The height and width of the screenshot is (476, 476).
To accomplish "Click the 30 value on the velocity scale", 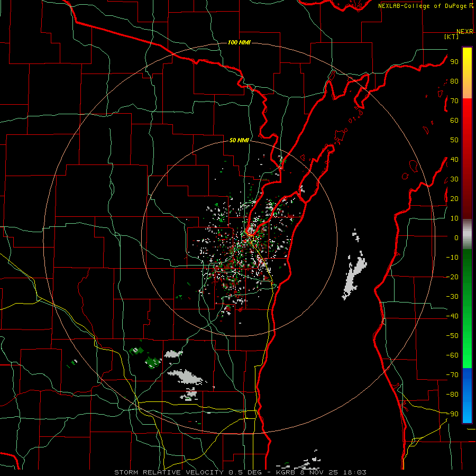I will pos(454,179).
